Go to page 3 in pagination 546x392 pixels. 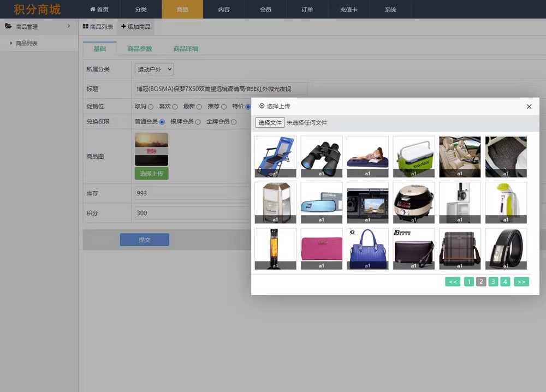(493, 282)
